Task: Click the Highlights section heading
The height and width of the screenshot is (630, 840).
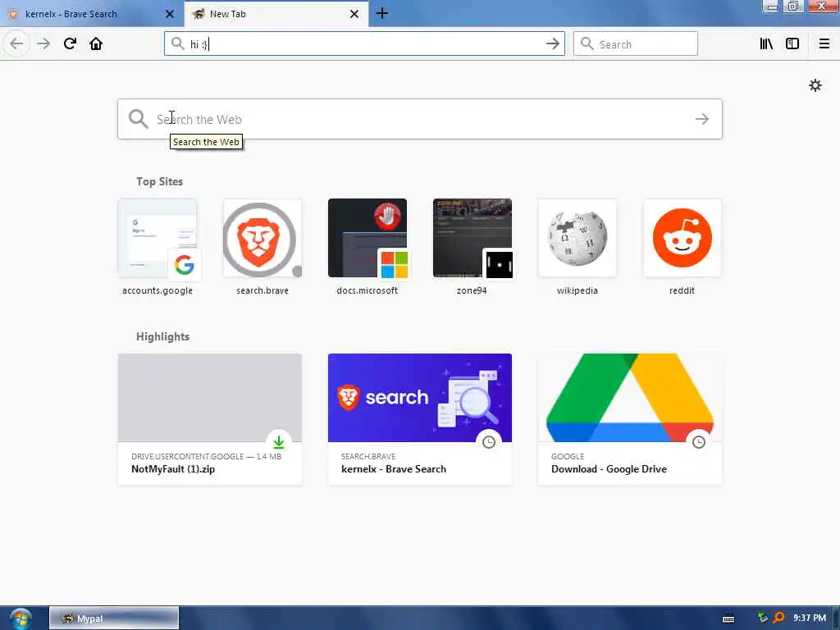Action: (162, 336)
